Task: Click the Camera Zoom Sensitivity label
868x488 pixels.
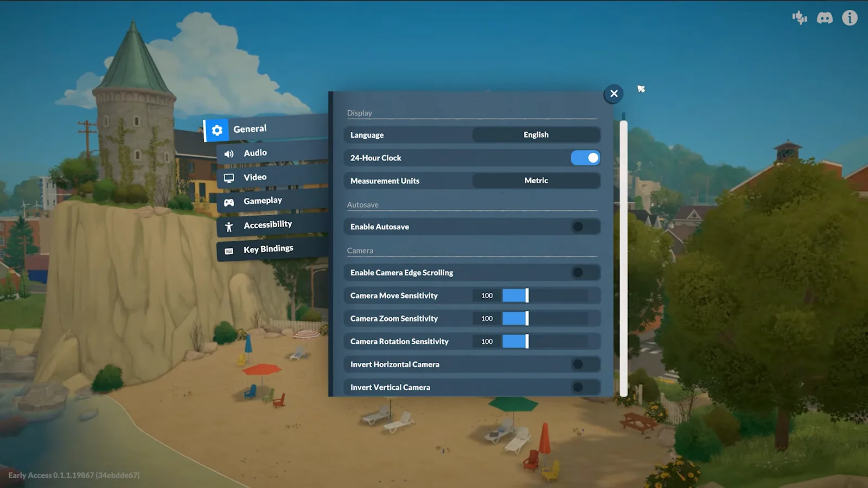Action: (394, 318)
